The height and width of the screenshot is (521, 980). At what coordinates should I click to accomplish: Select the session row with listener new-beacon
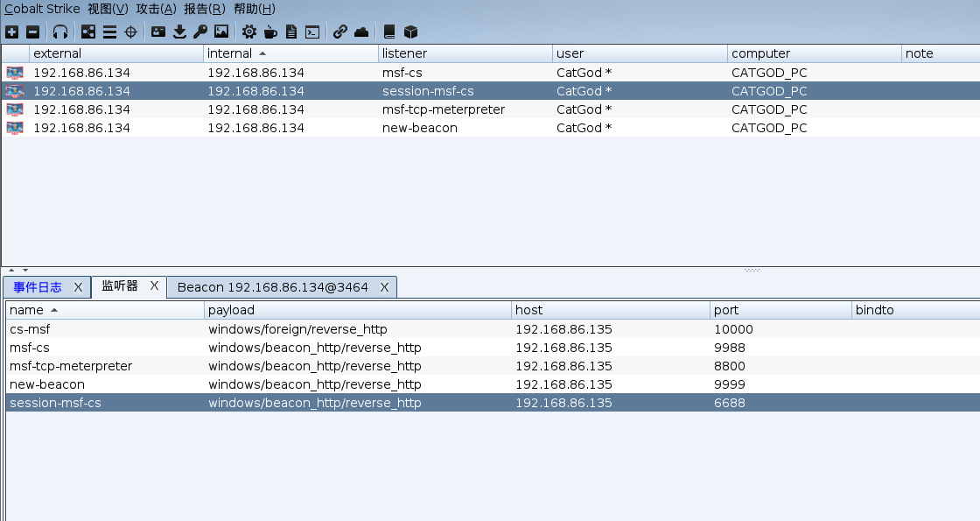coord(491,128)
